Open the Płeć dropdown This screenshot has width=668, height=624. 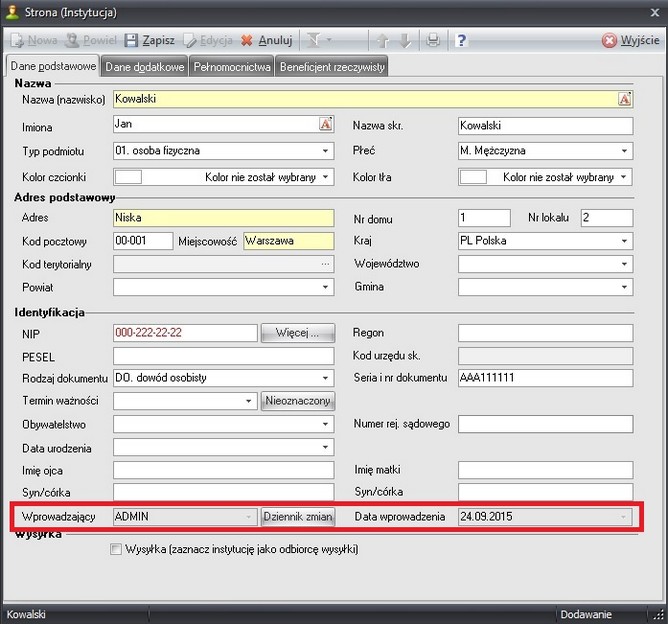[624, 151]
